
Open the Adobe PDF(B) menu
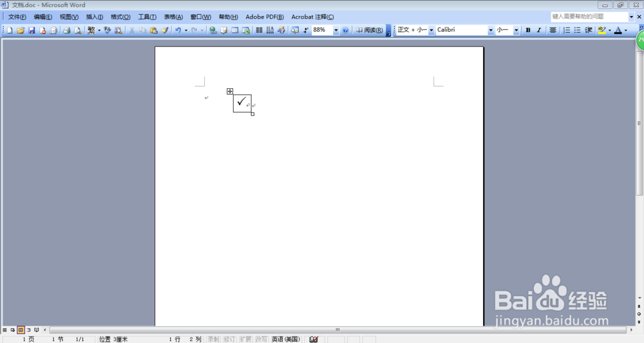[265, 17]
